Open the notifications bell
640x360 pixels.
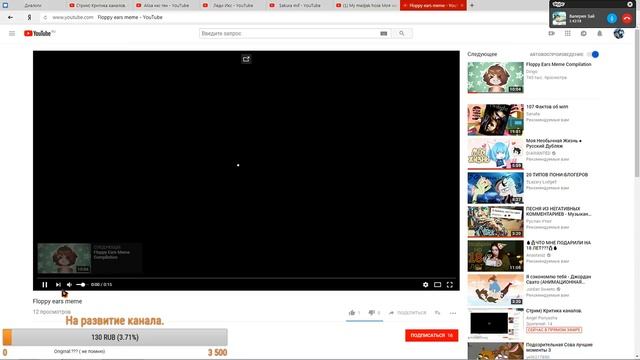coord(600,33)
